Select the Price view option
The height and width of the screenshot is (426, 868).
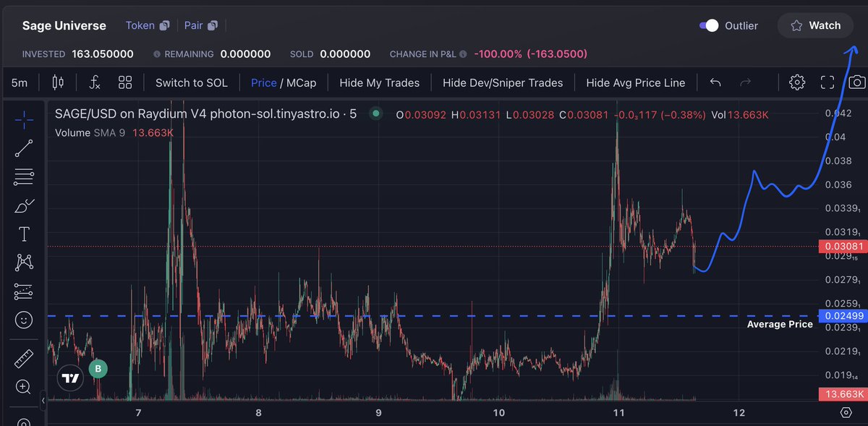(264, 82)
